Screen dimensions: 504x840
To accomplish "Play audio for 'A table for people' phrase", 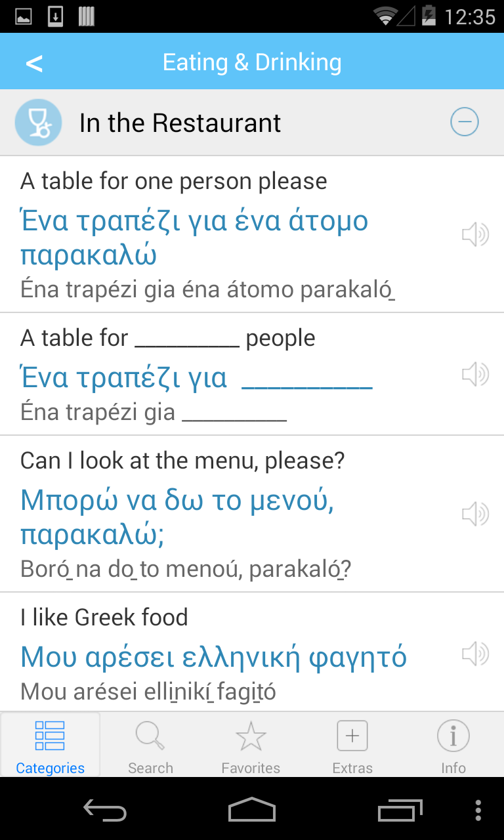I will coord(475,374).
